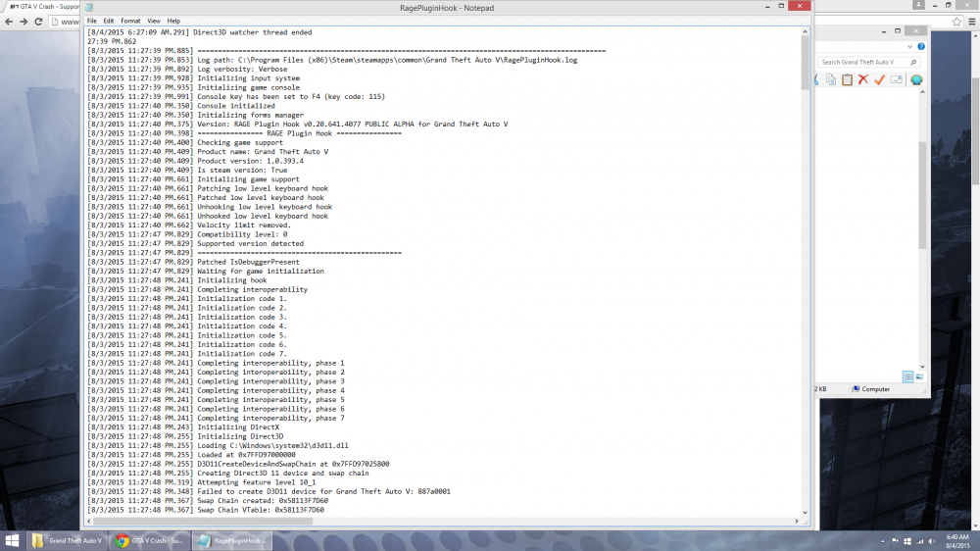The image size is (980, 551).
Task: Click Explorer file list scrollbar up arrow
Action: 922,92
